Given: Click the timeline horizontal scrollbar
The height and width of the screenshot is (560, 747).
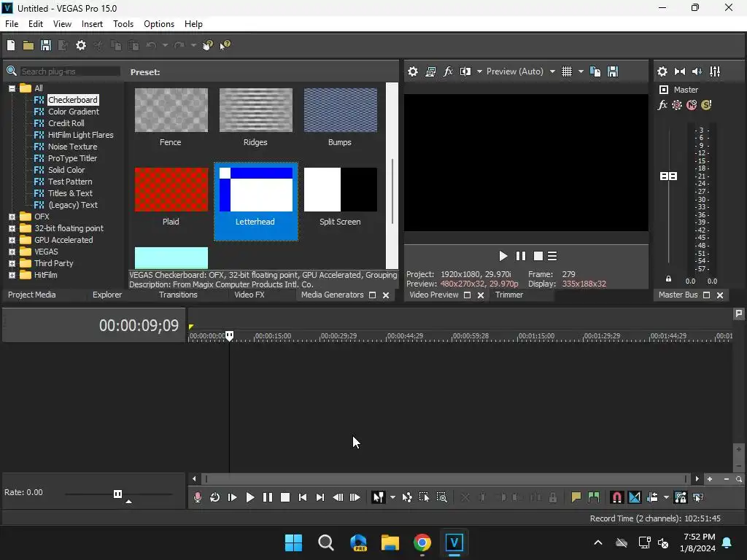Looking at the screenshot, I should tap(446, 479).
